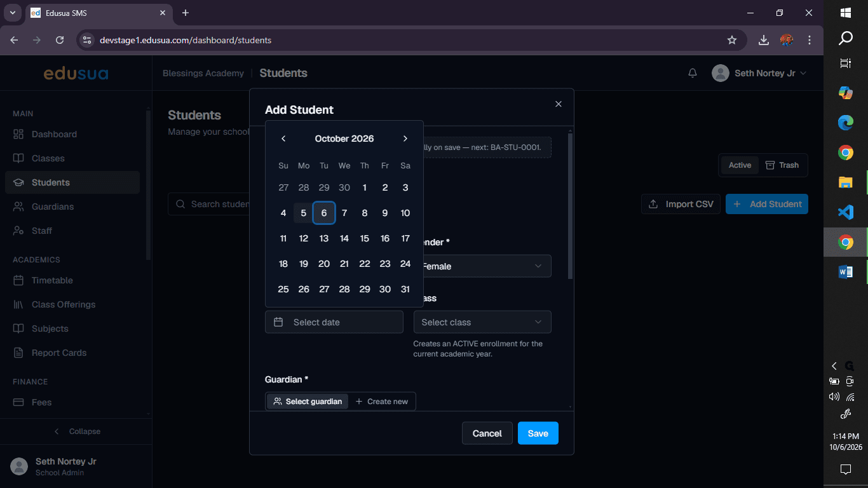Image resolution: width=868 pixels, height=488 pixels.
Task: Open Chrome three-dot menu
Action: (810, 40)
